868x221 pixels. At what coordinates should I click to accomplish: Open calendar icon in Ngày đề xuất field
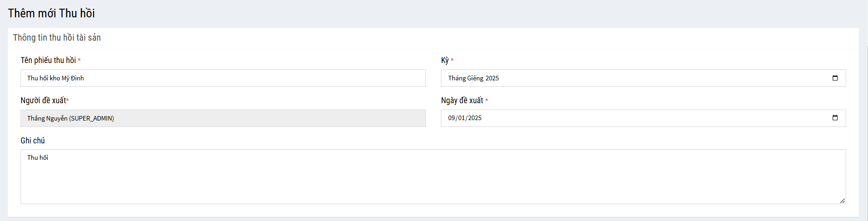point(835,118)
